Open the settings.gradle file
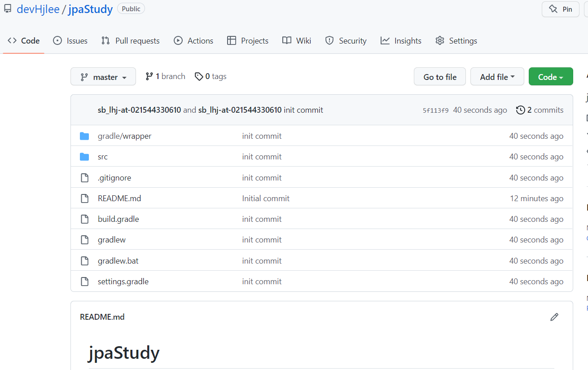This screenshot has height=370, width=588. [x=123, y=282]
